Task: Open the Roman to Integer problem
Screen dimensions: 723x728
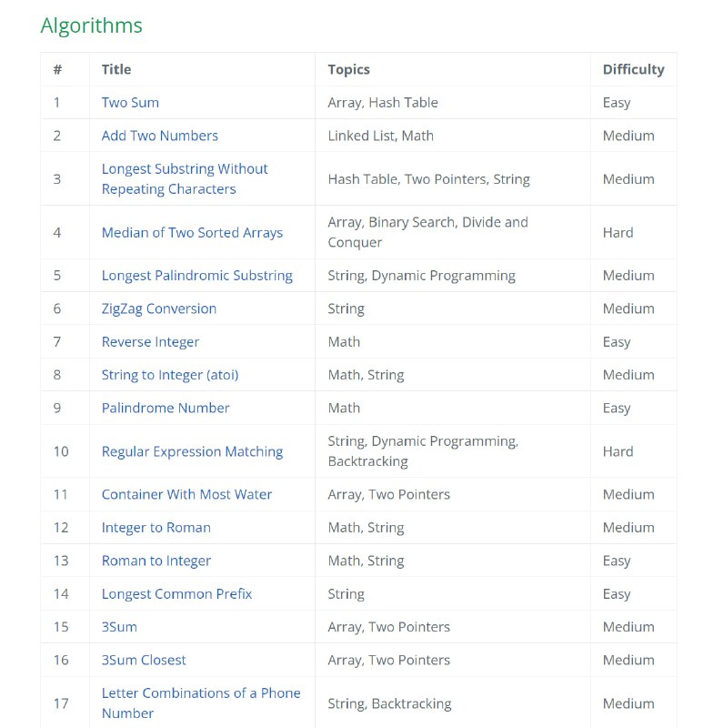Action: pos(156,561)
